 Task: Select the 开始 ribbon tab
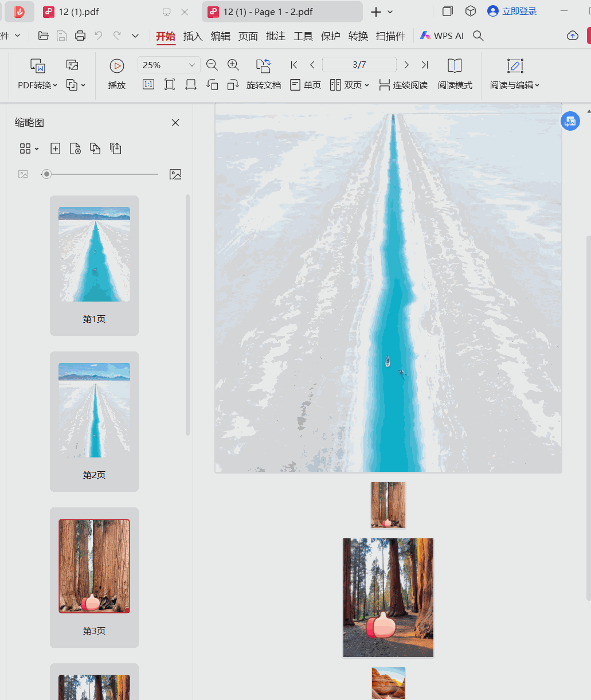point(166,36)
